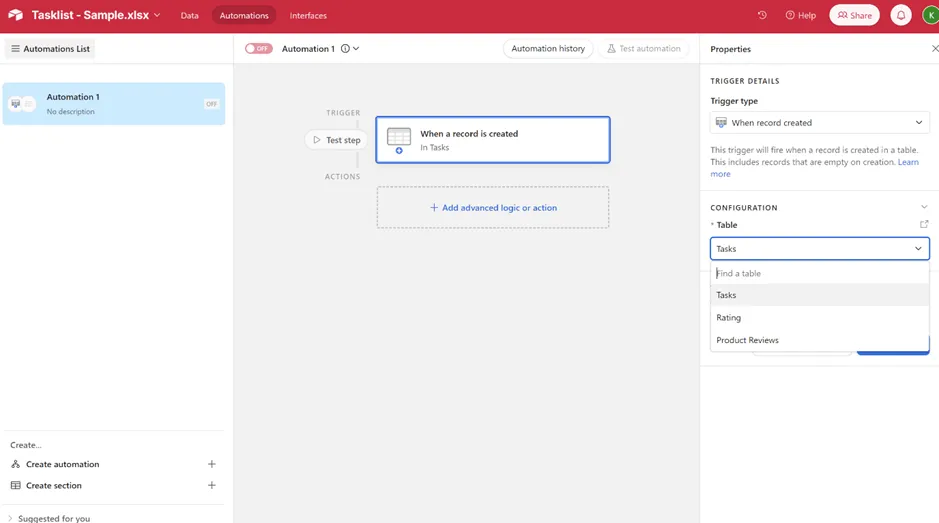Click the record-created trigger table icon
Screen dimensions: 939x523
tap(399, 140)
